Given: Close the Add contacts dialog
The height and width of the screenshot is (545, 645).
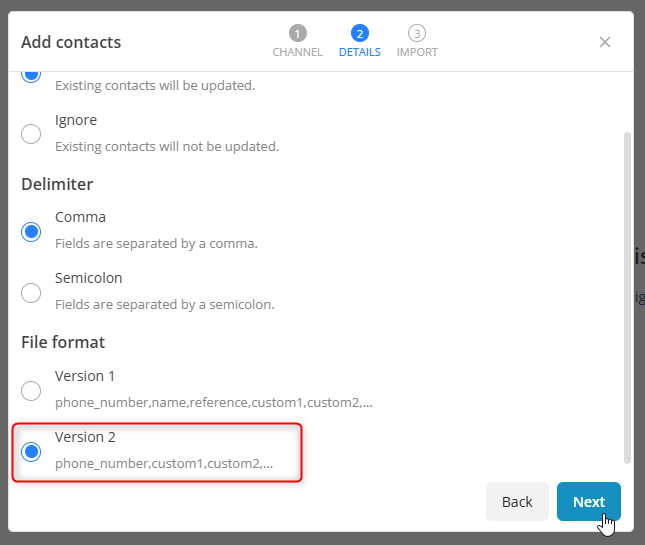Looking at the screenshot, I should click(x=605, y=42).
